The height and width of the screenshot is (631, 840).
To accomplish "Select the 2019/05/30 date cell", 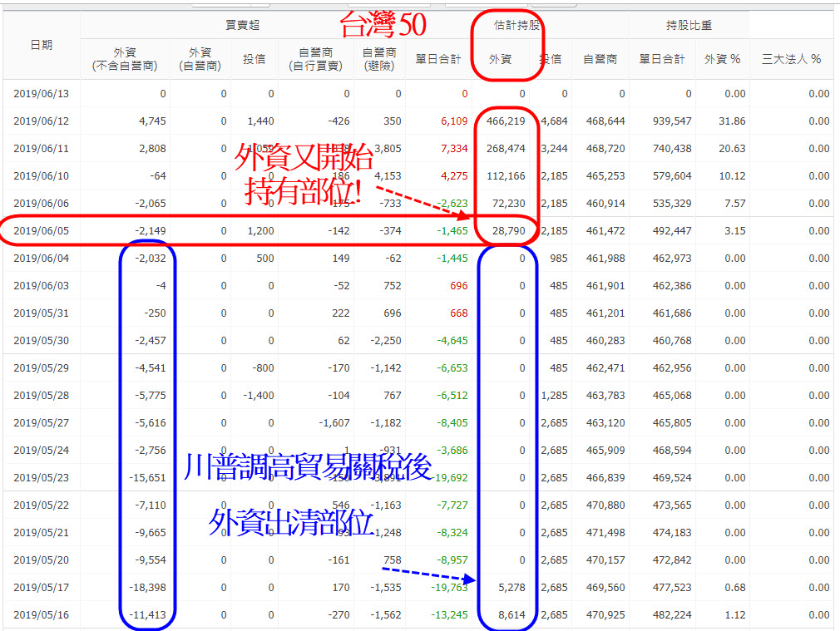I will click(x=42, y=341).
